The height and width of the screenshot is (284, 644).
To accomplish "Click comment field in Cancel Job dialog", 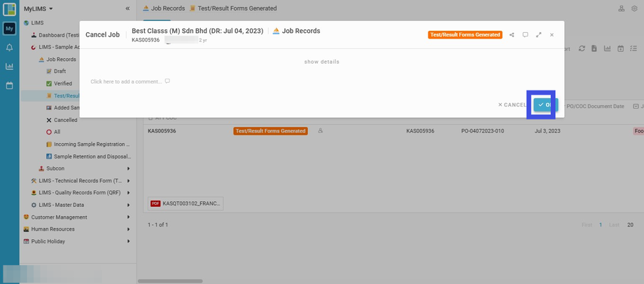I will pyautogui.click(x=130, y=81).
